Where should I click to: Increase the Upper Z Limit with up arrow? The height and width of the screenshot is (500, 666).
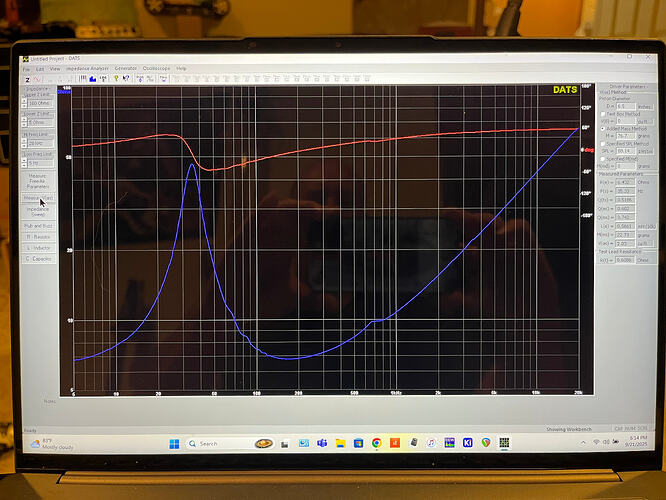pyautogui.click(x=24, y=101)
